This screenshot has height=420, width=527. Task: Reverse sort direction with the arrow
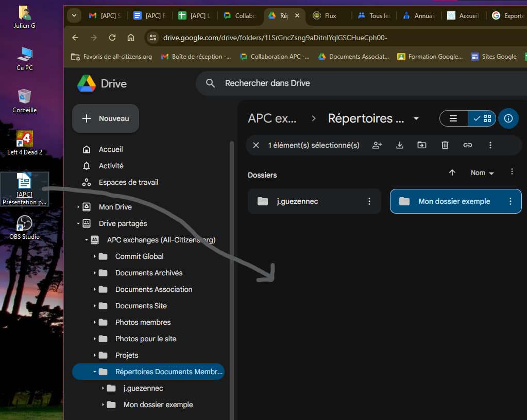pyautogui.click(x=452, y=173)
